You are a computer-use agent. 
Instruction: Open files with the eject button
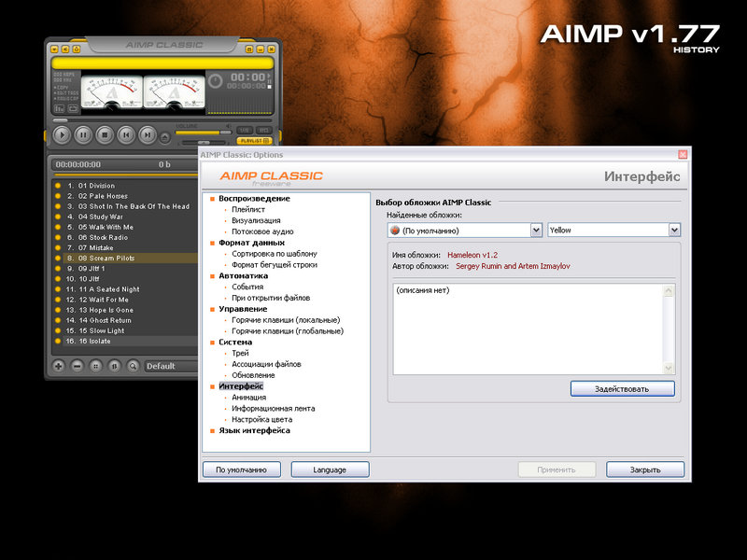165,137
